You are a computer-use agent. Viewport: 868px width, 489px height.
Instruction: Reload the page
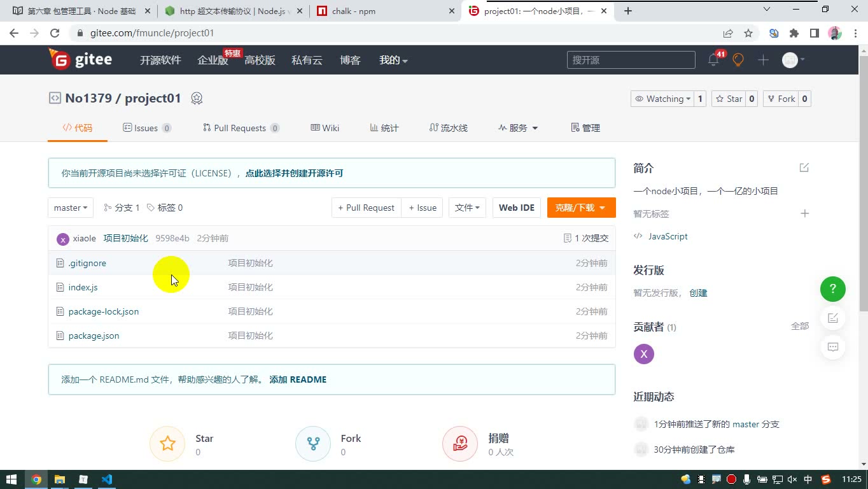click(55, 33)
